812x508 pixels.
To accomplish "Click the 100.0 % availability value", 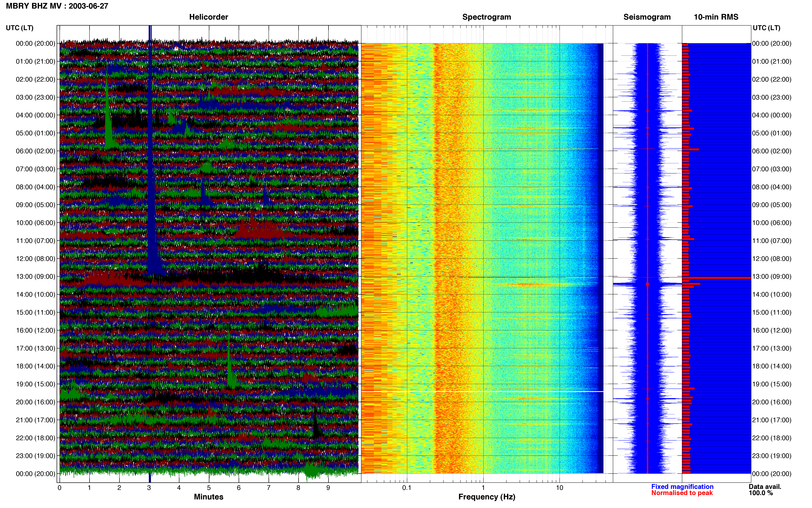I will point(761,493).
